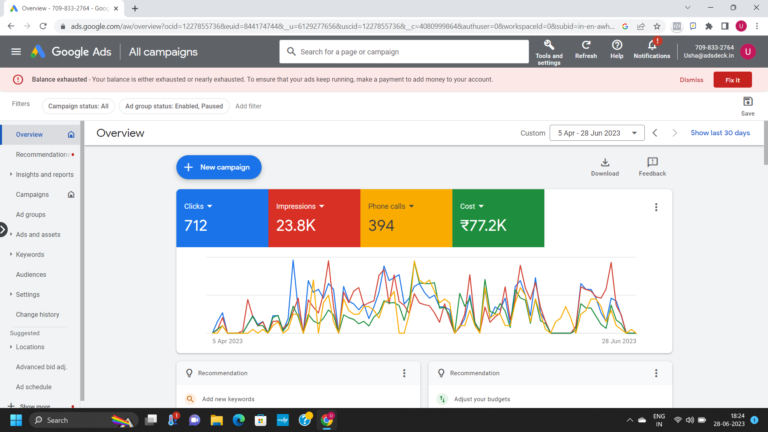Click the 709-833-2764 account ID text
Screen dimensions: 768x432
coord(714,48)
